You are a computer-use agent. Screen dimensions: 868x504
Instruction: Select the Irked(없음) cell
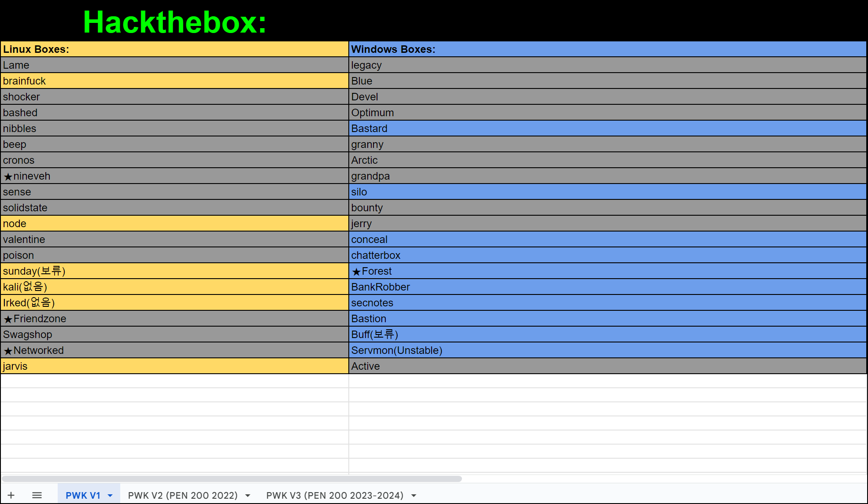pos(174,303)
